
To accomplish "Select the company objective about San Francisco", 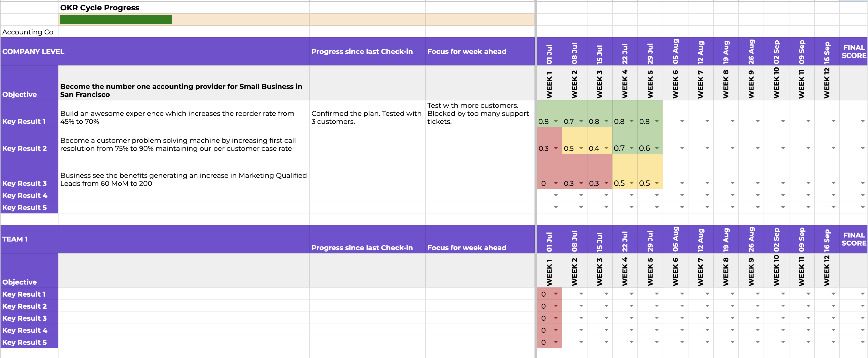I will (184, 83).
